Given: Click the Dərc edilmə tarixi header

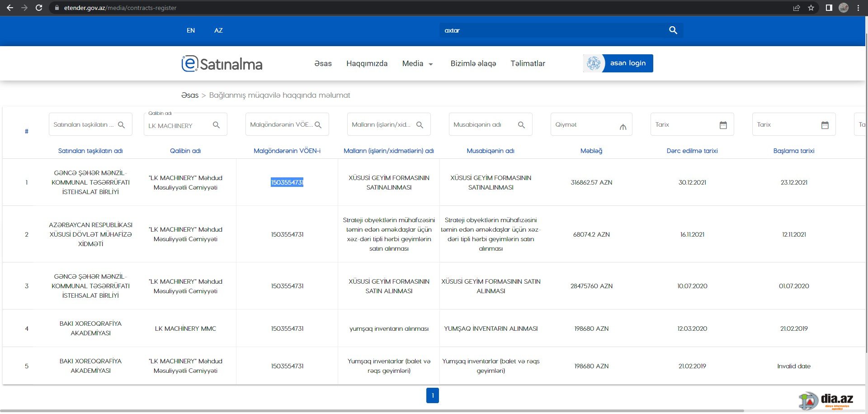Looking at the screenshot, I should pos(692,151).
